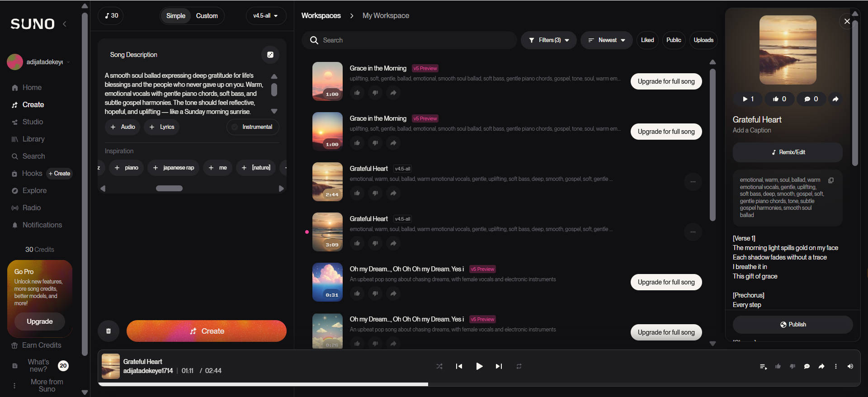The width and height of the screenshot is (868, 397).
Task: Like the 3:09 Grateful Heart track
Action: coord(357,243)
